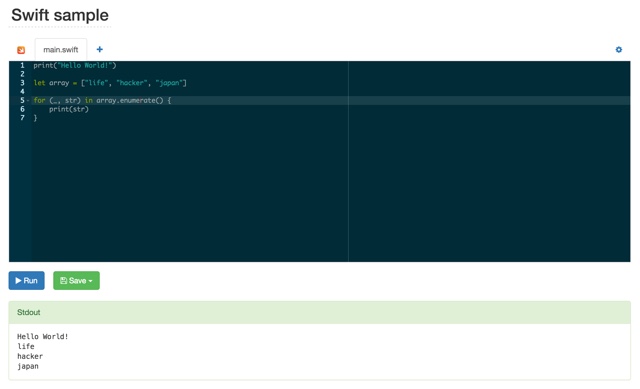Run the Swift code
The width and height of the screenshot is (640, 389).
point(27,280)
